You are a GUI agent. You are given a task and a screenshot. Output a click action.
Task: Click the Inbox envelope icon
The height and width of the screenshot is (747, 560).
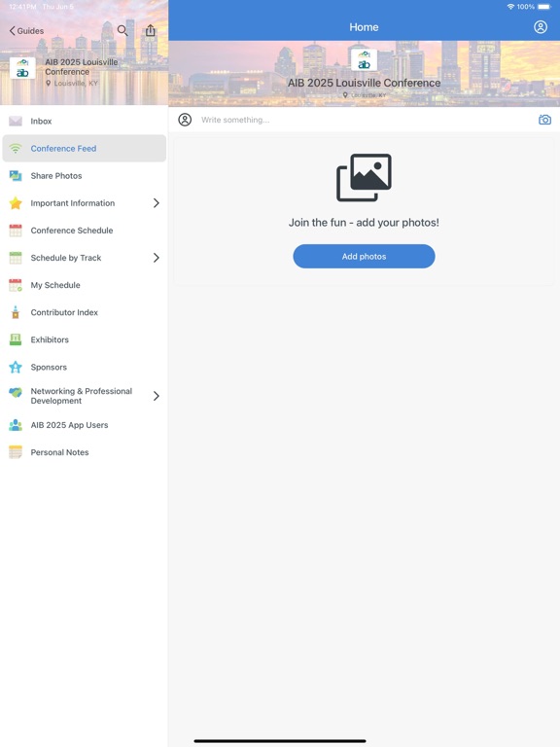(16, 121)
